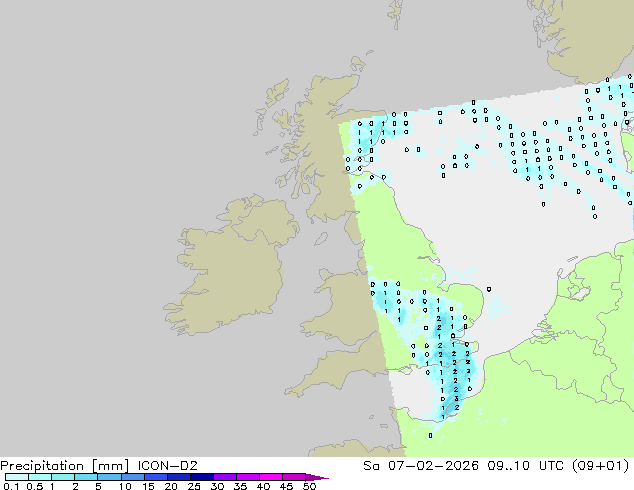
Task: Click the legend scale label "45"
Action: click(286, 486)
